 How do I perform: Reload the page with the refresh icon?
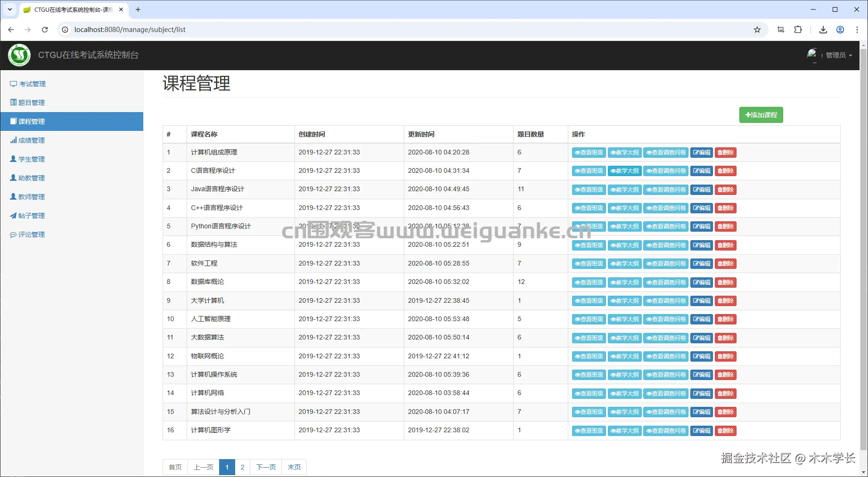pyautogui.click(x=45, y=30)
